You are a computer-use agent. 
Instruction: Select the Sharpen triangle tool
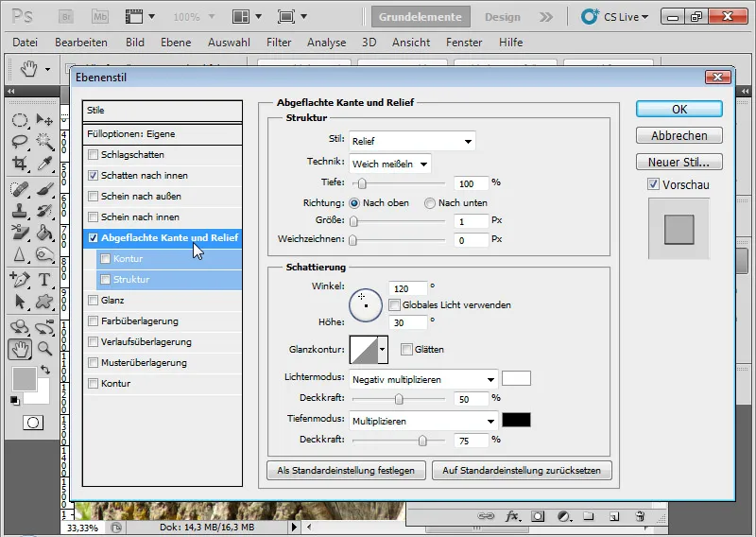click(19, 254)
